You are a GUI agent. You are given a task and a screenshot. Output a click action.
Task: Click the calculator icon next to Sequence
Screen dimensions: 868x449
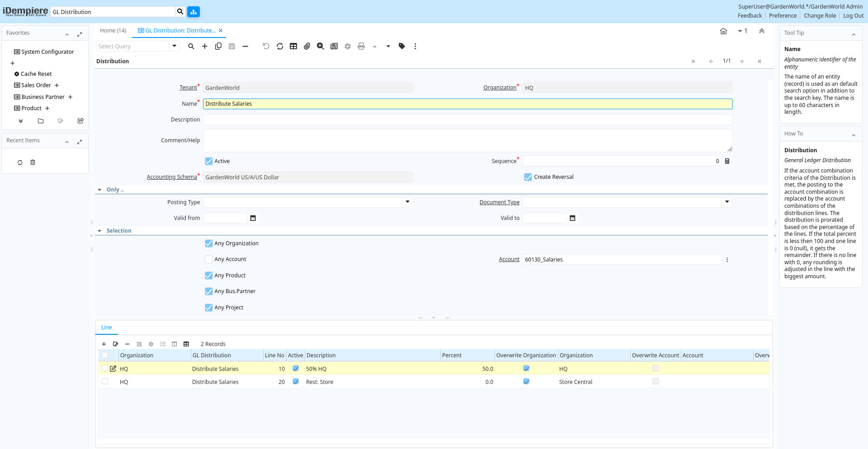pos(727,161)
